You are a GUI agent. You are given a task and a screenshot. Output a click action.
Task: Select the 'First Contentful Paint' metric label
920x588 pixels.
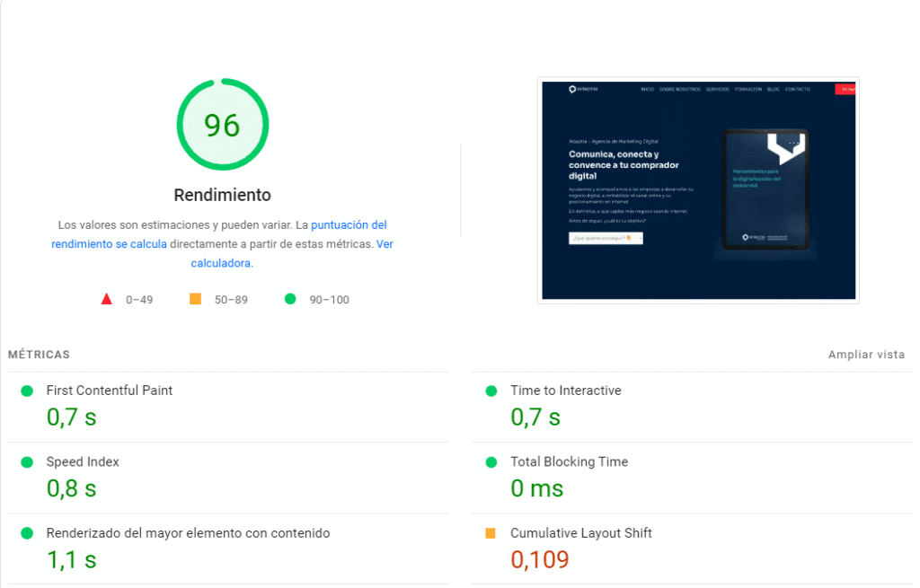109,391
